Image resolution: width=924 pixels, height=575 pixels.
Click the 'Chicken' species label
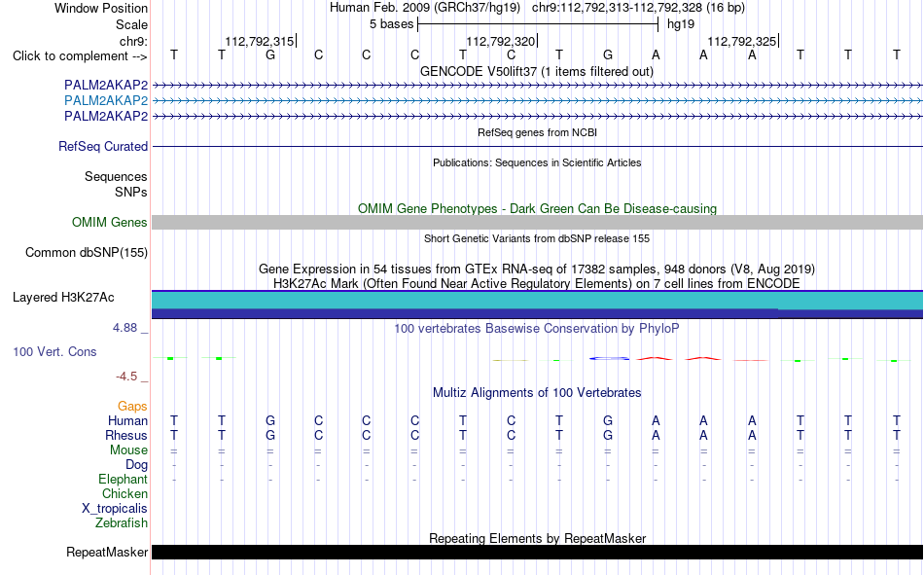(x=124, y=493)
